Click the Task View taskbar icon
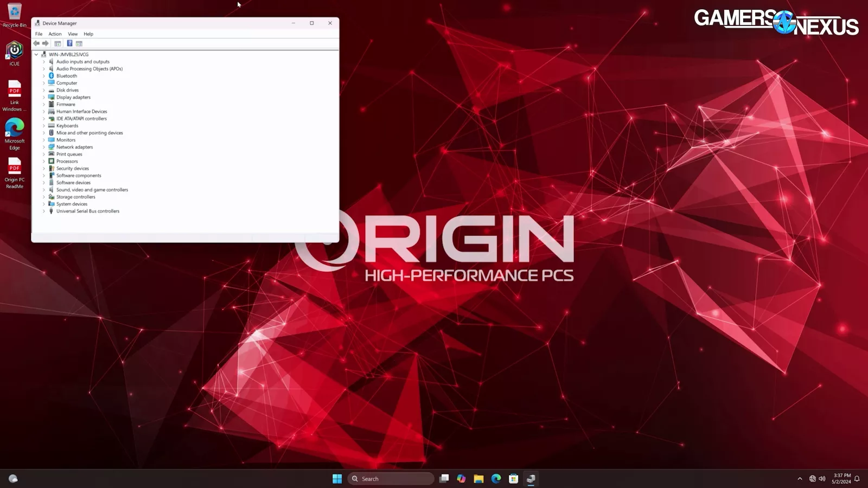Viewport: 868px width, 488px height. point(444,478)
